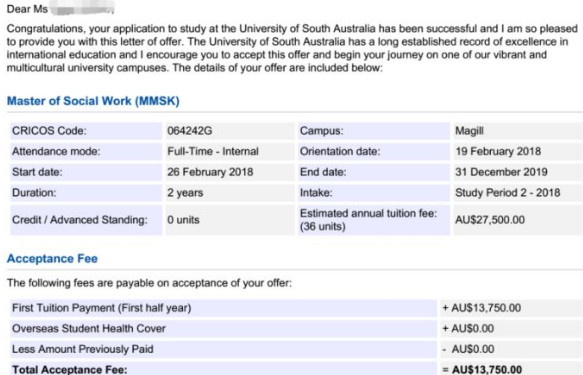Select the total '= AU$13,750.00' amount
Screen dimensions: 583x375
pos(482,370)
